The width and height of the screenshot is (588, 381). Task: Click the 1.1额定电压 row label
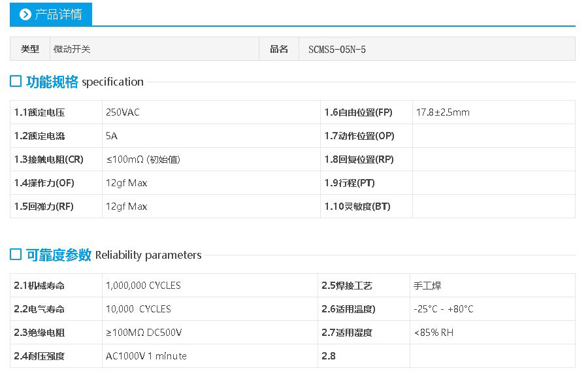[40, 112]
